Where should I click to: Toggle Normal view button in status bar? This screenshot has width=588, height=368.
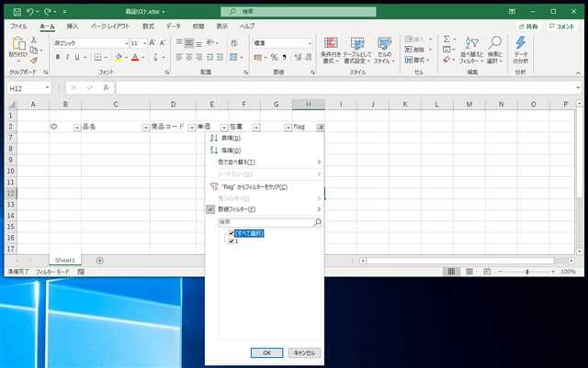pos(451,272)
